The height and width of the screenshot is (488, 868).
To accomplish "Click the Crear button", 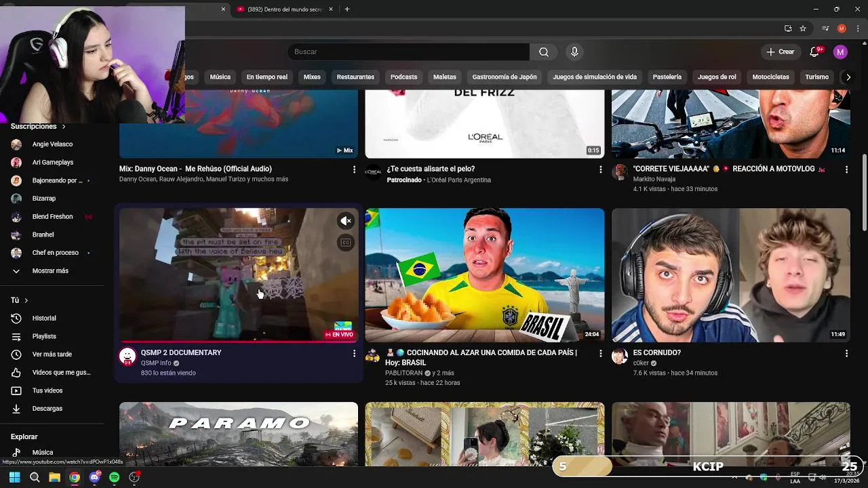I will point(780,52).
